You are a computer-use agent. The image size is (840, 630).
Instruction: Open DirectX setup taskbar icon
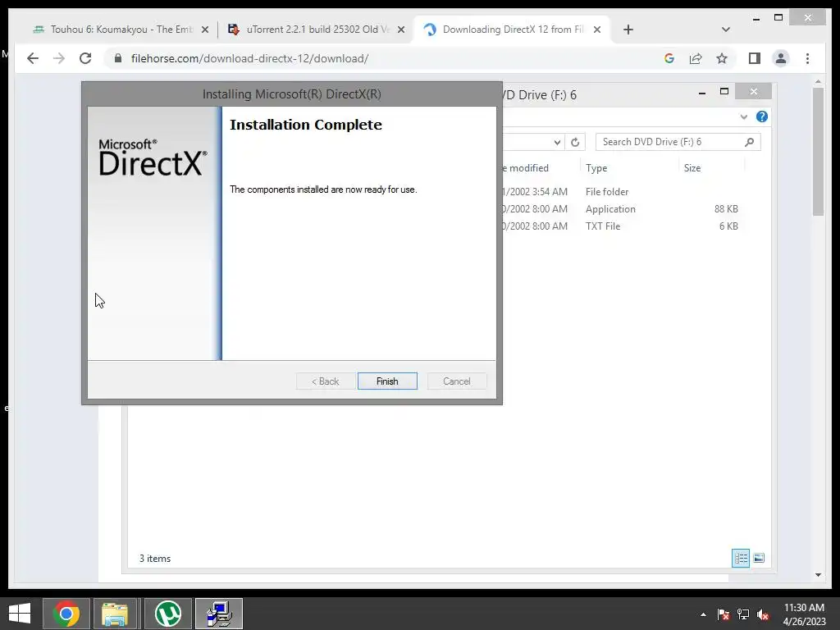219,614
